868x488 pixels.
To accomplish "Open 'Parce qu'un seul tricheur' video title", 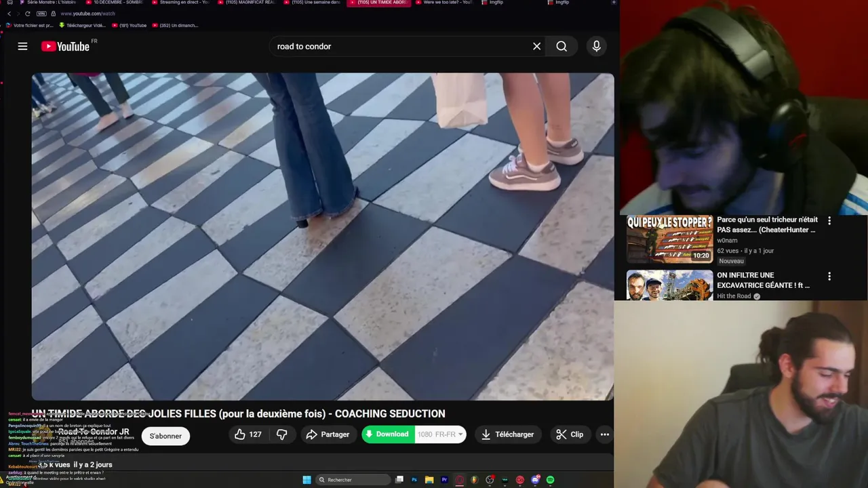I will click(767, 225).
